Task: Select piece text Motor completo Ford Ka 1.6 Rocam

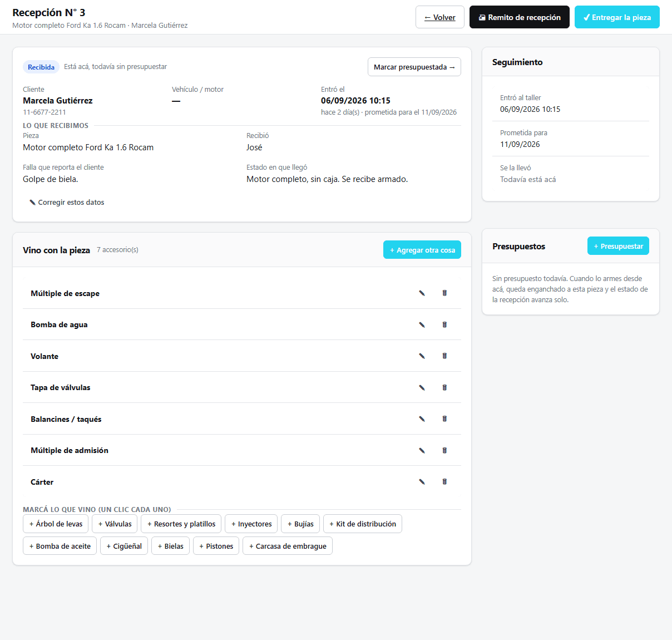Action: pyautogui.click(x=88, y=147)
